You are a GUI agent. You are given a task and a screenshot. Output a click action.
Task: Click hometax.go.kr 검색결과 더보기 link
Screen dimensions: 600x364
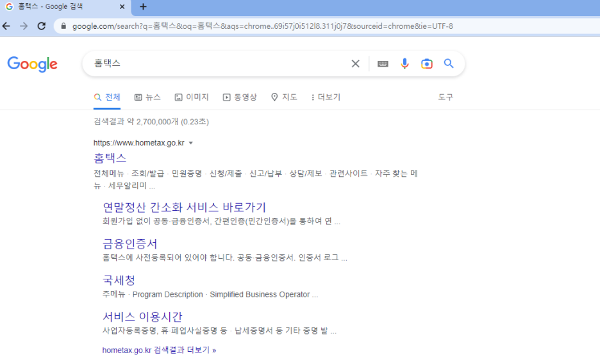159,350
